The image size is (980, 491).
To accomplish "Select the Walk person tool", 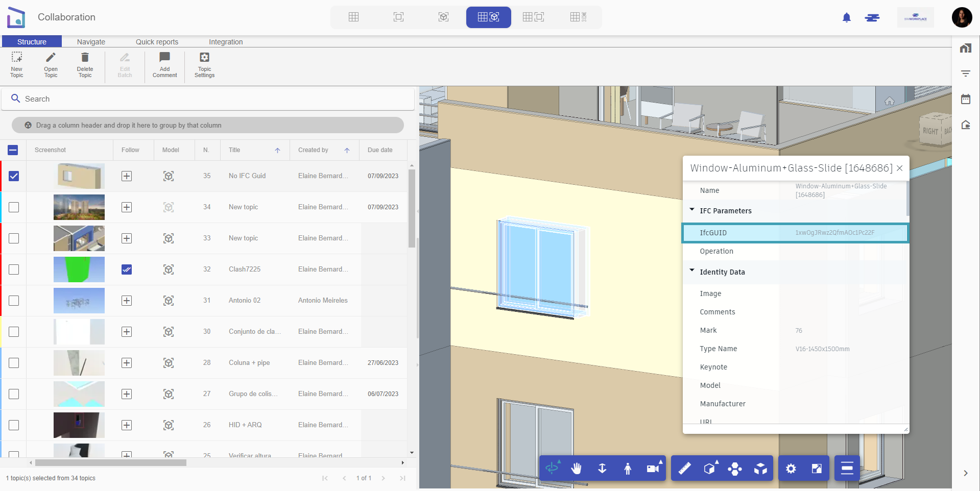I will (628, 468).
